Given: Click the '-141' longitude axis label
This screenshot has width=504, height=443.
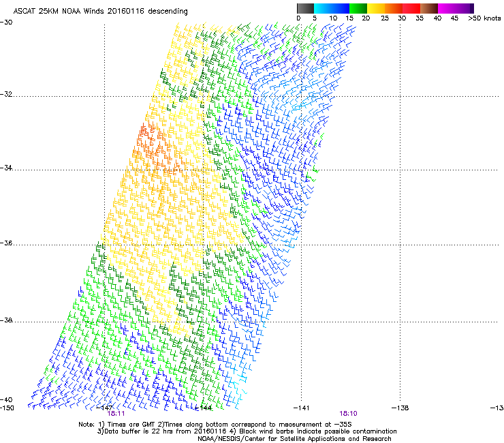Looking at the screenshot, I should coord(302,408).
